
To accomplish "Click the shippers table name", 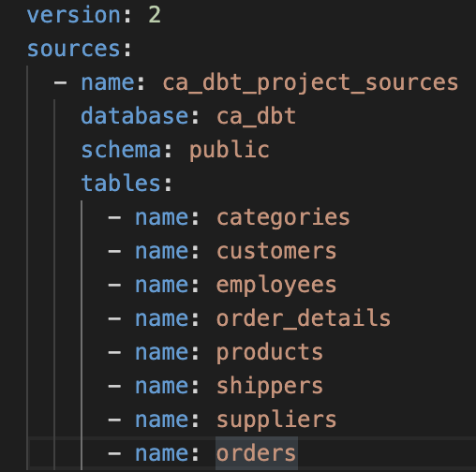I will pyautogui.click(x=270, y=387).
